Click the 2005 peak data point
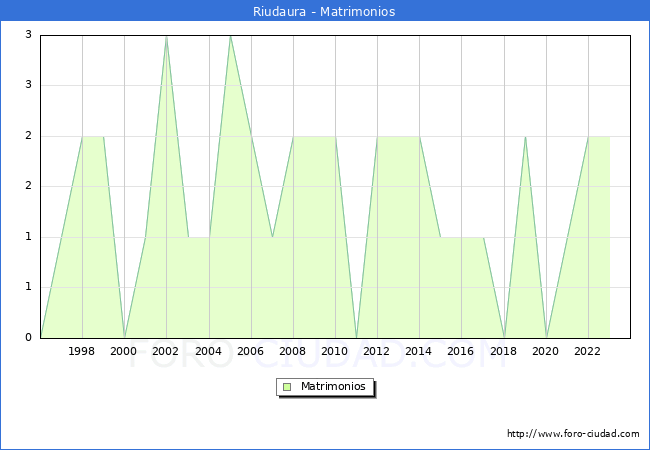650x450 pixels. click(230, 37)
